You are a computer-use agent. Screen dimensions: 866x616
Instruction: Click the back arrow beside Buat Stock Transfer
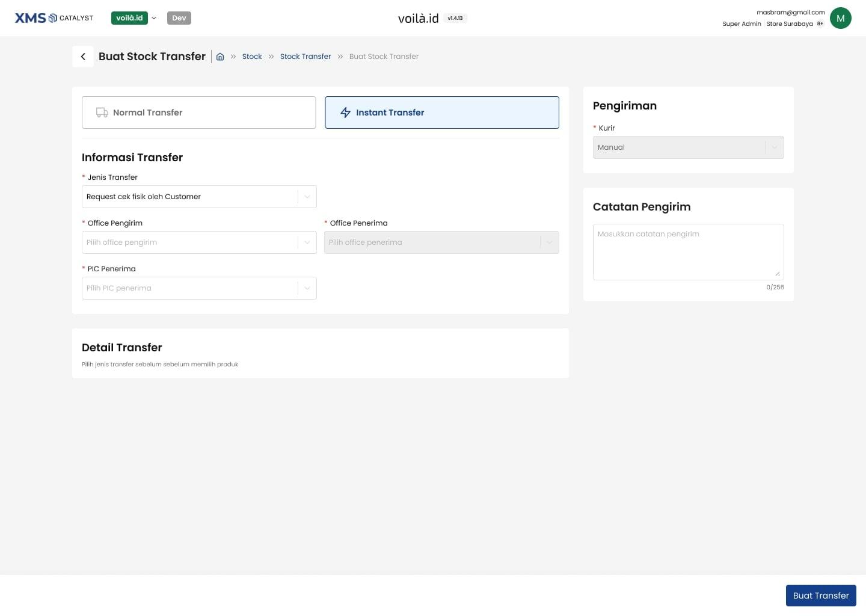[x=83, y=57]
